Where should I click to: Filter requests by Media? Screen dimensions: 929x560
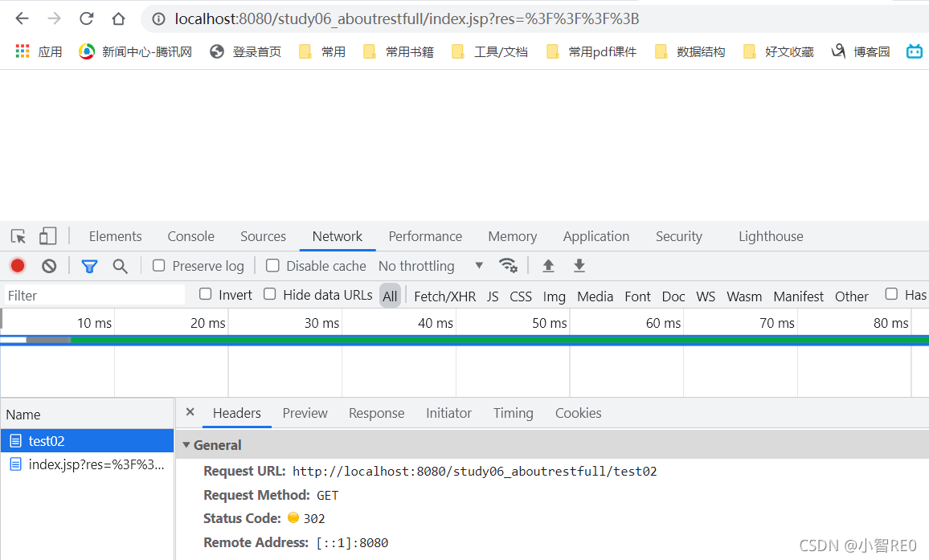[595, 296]
